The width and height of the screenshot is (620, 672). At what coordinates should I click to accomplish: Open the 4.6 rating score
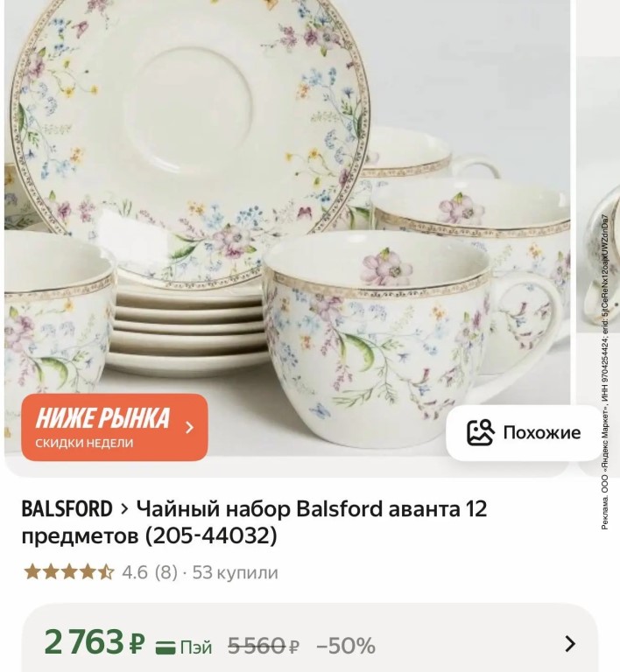point(135,572)
